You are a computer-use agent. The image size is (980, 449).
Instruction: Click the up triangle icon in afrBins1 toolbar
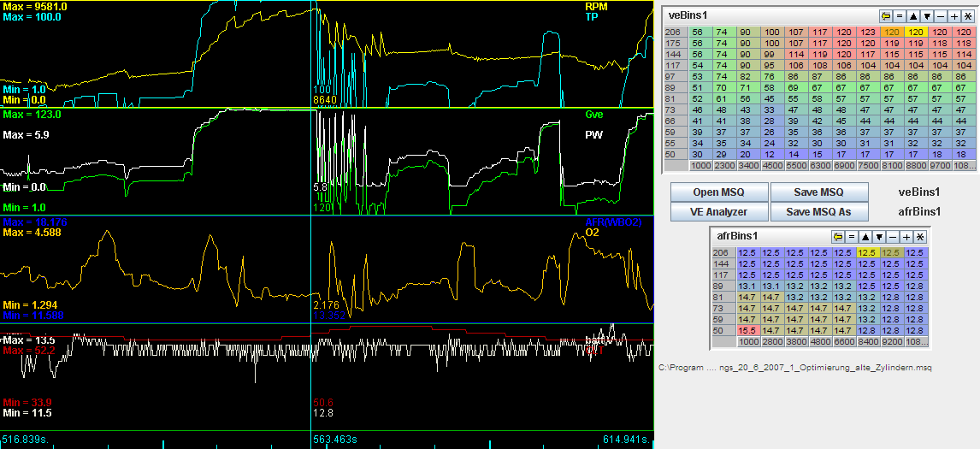pyautogui.click(x=865, y=237)
